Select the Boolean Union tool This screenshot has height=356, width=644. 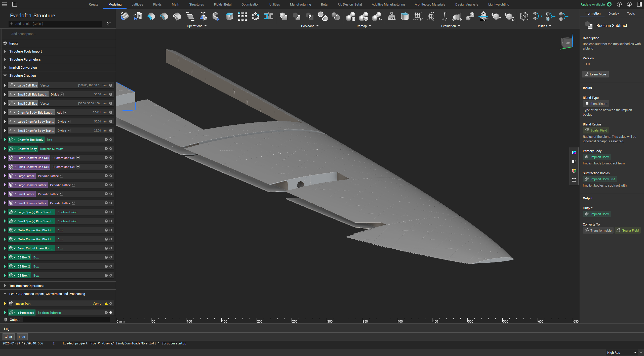(x=284, y=16)
